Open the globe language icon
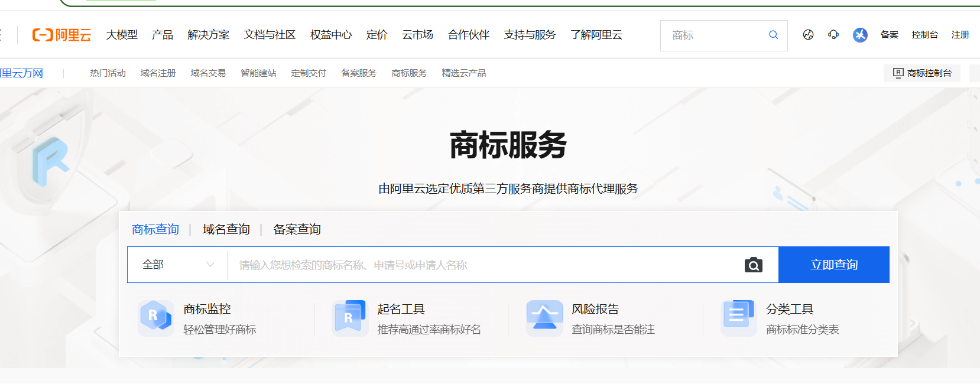 (x=808, y=35)
